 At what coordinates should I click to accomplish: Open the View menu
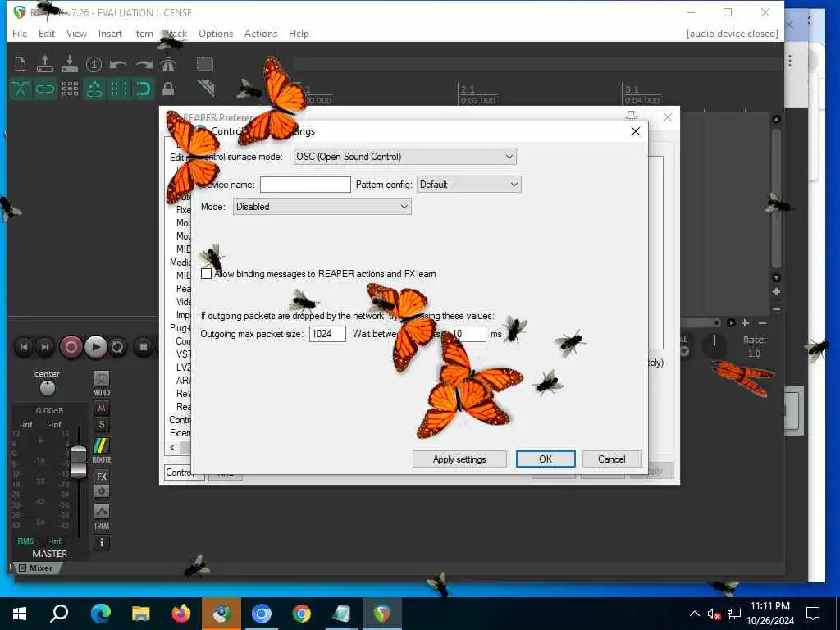pos(76,33)
